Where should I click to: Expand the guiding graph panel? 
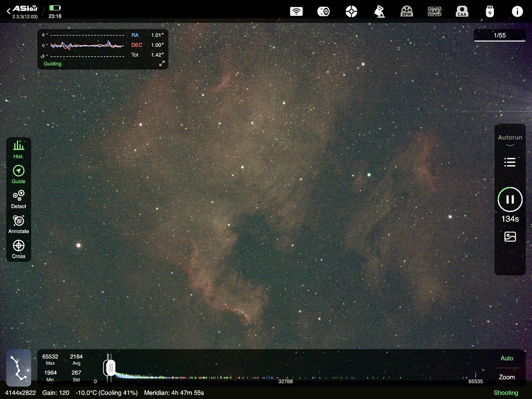click(x=162, y=64)
